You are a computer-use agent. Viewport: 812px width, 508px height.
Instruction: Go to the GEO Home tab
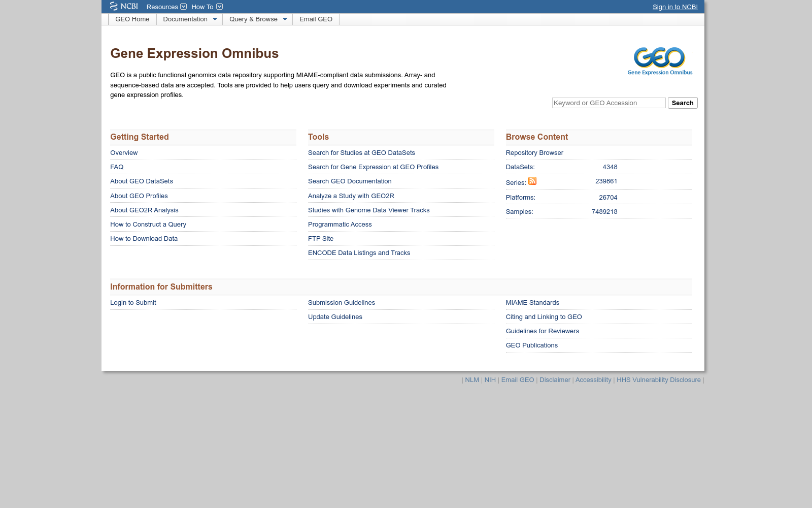click(x=132, y=19)
